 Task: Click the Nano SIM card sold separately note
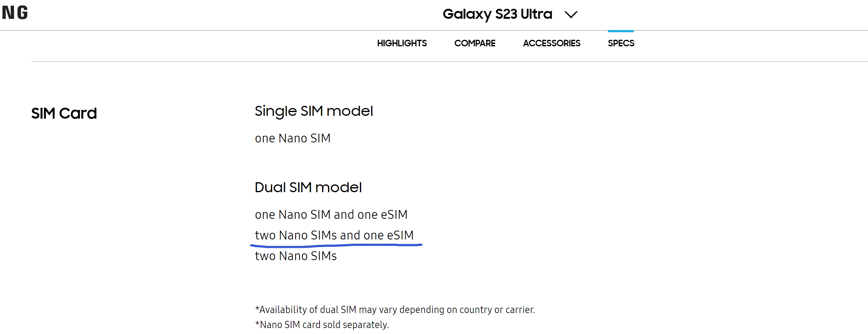click(322, 325)
